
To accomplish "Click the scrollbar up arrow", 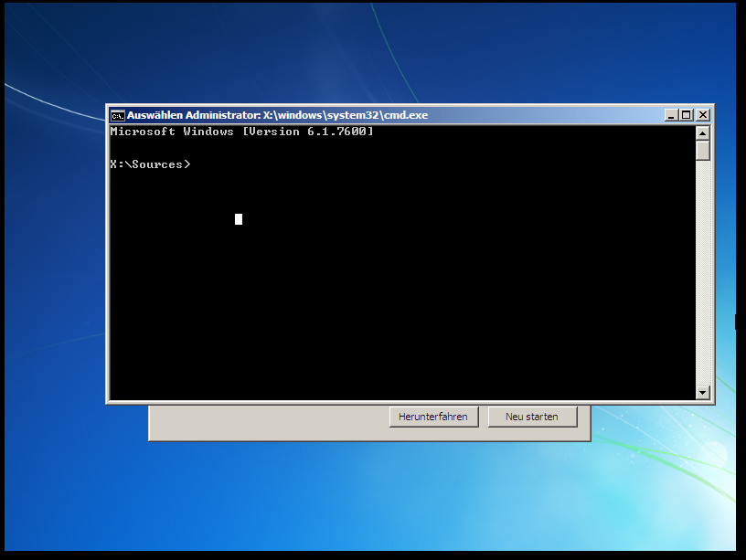I will (x=703, y=133).
